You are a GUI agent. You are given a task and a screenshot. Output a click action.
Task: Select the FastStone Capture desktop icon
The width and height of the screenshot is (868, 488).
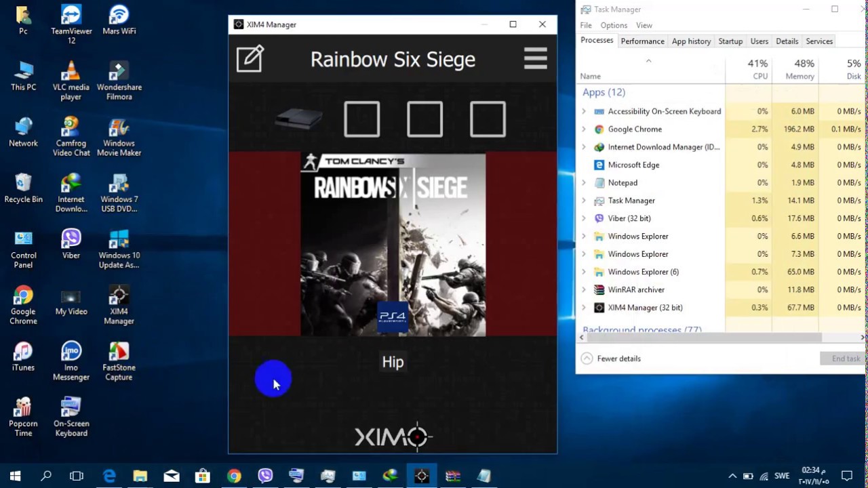pos(119,362)
